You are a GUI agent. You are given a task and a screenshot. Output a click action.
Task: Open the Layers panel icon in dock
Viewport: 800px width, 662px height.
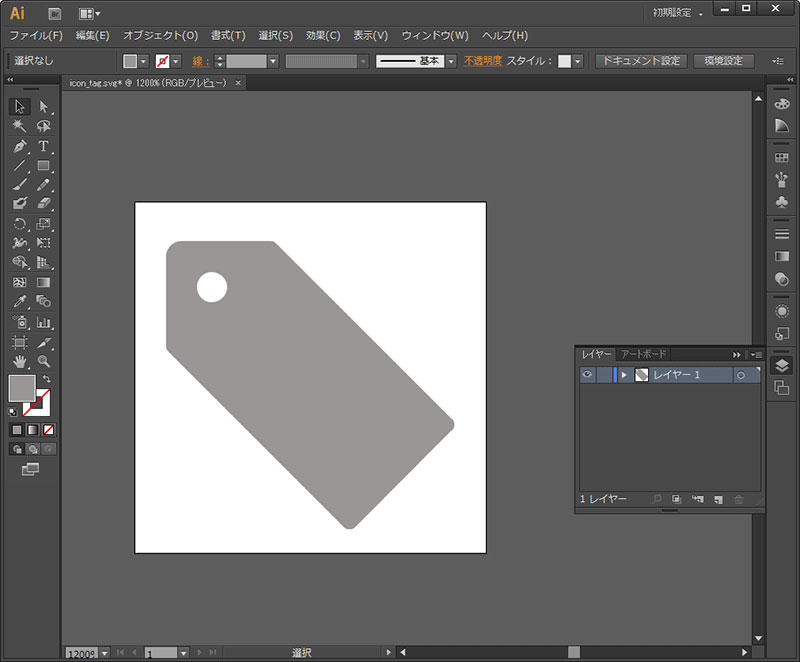click(782, 365)
